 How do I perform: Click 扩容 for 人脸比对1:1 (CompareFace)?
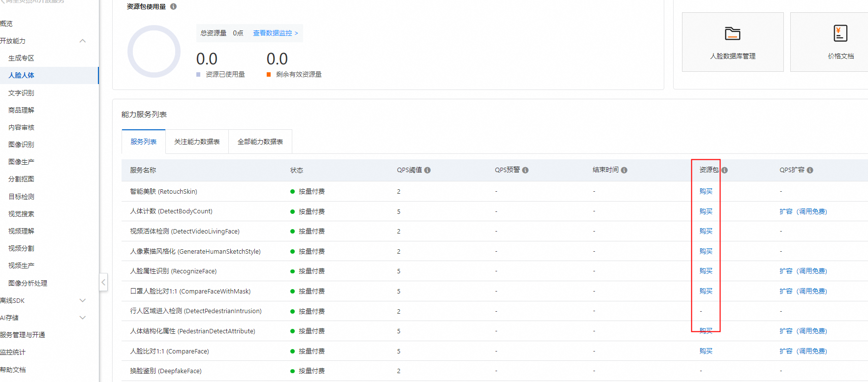(803, 351)
